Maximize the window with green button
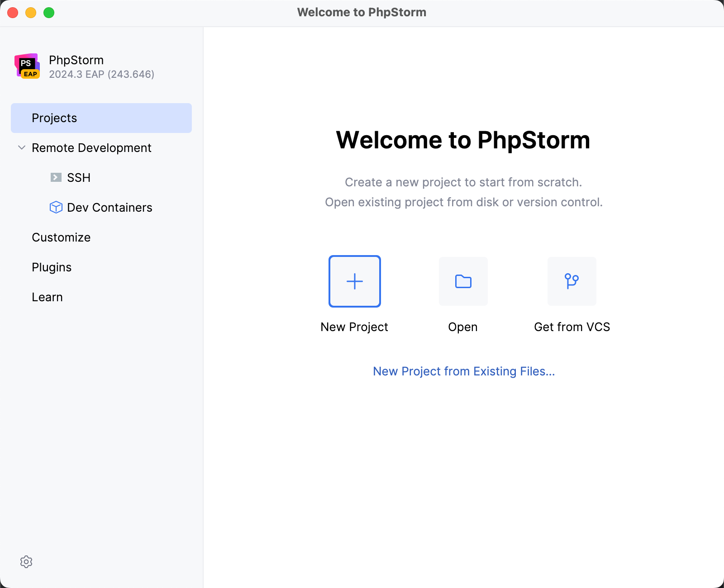Image resolution: width=724 pixels, height=588 pixels. click(49, 13)
